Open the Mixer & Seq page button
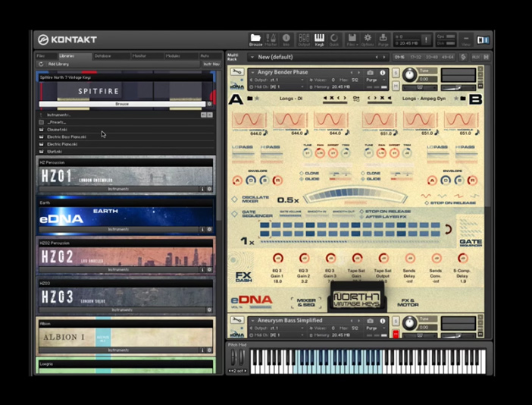 click(x=306, y=302)
